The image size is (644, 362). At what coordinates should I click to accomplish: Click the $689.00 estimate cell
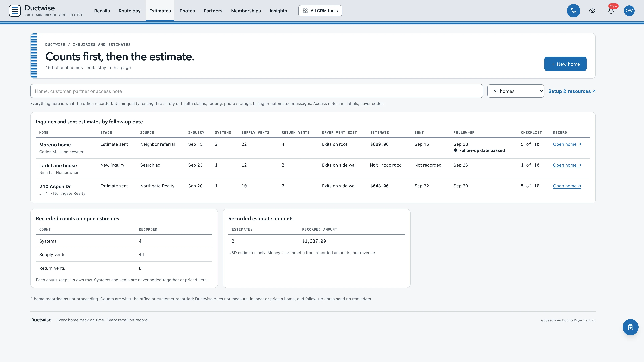click(379, 144)
